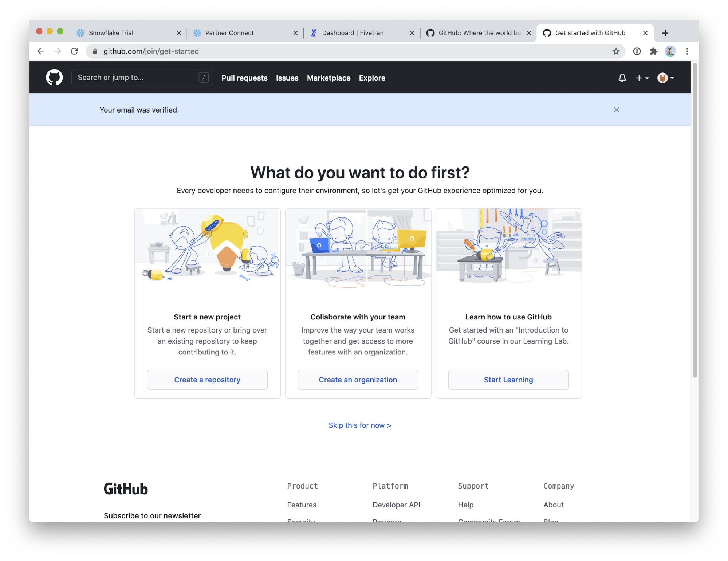
Task: Reload the page with refresh icon
Action: (x=74, y=51)
